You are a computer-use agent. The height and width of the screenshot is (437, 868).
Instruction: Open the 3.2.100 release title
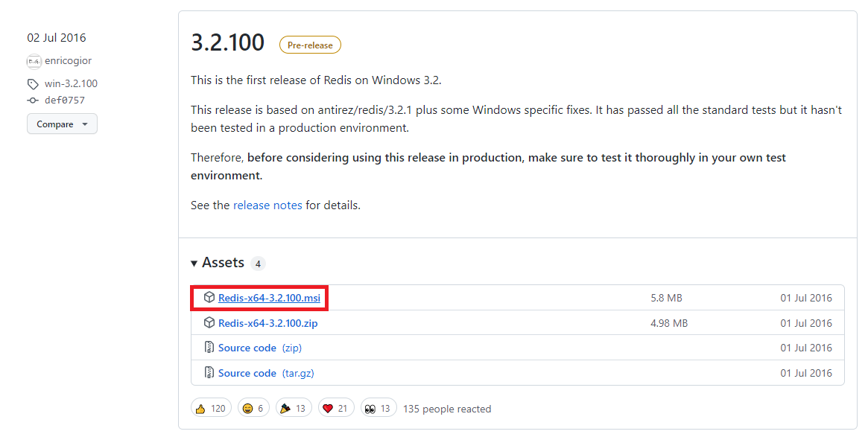pyautogui.click(x=227, y=42)
